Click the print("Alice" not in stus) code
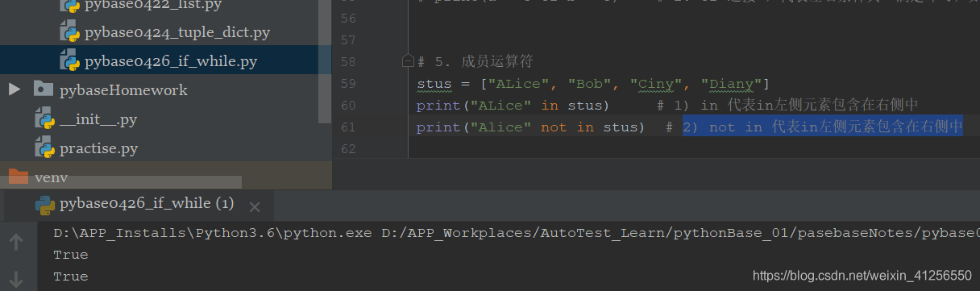This screenshot has height=291, width=980. coord(530,127)
